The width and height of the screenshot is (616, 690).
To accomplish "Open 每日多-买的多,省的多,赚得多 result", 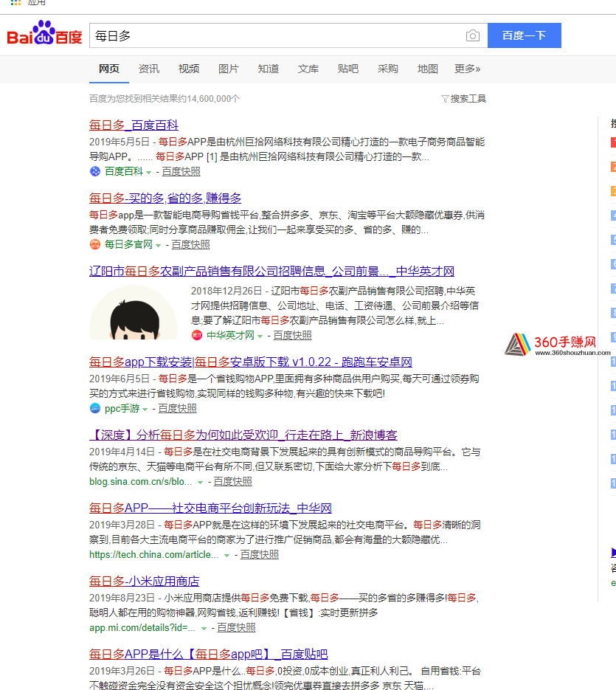I will point(165,199).
